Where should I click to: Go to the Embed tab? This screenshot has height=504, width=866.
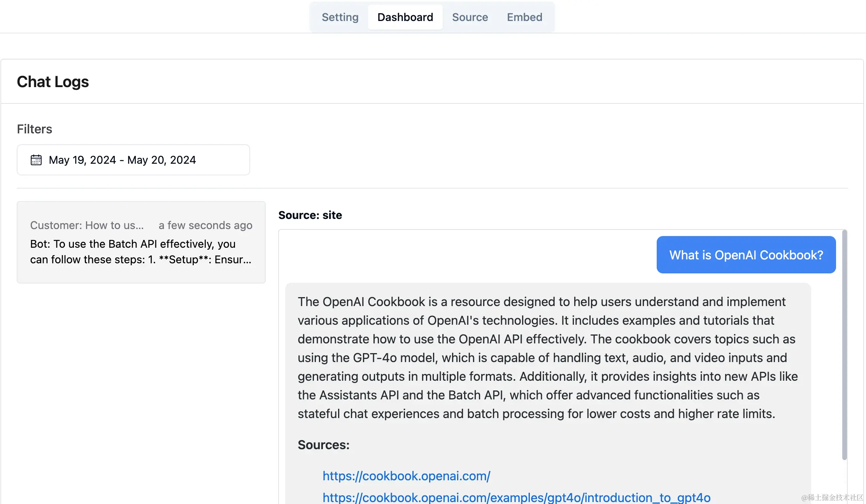click(x=524, y=17)
